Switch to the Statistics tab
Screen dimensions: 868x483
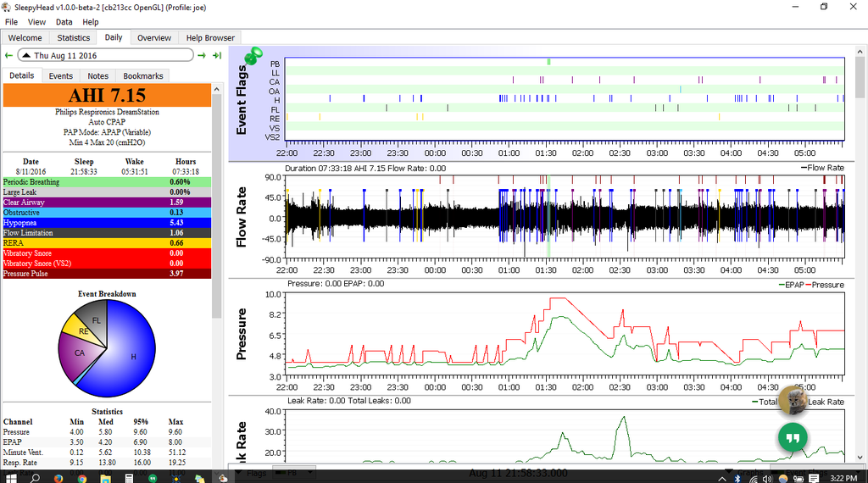point(74,38)
